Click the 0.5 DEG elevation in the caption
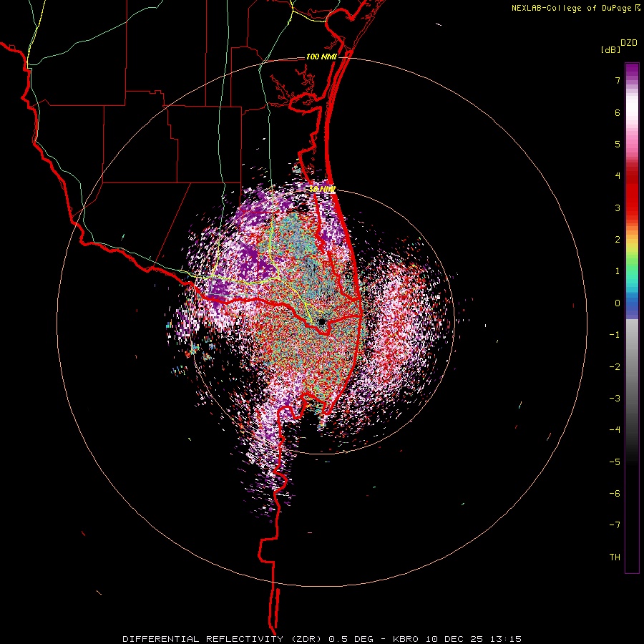Image resolution: width=644 pixels, height=644 pixels. pos(351,639)
